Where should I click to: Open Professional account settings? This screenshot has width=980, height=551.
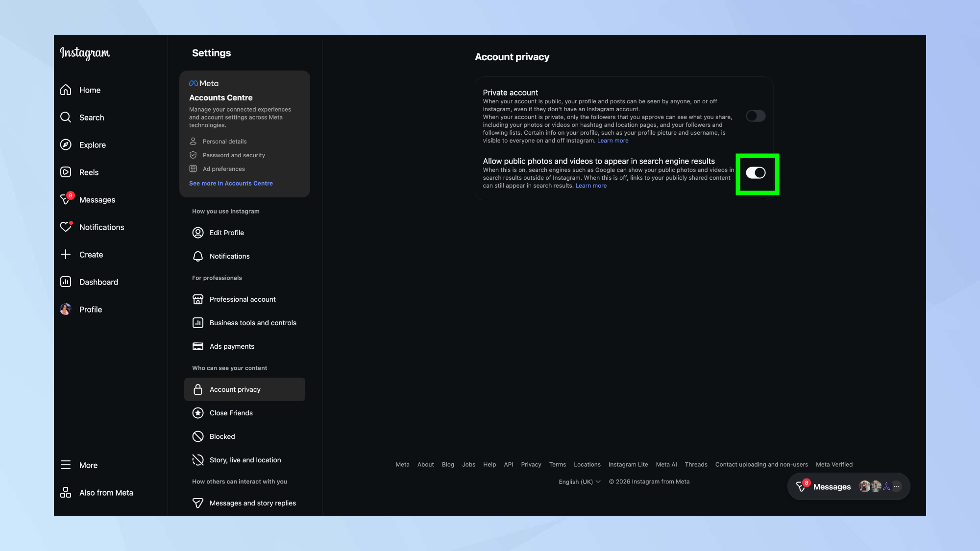(x=242, y=299)
